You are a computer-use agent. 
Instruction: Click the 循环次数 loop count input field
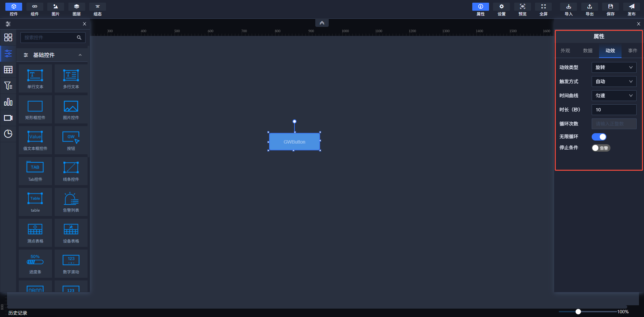[x=614, y=124]
